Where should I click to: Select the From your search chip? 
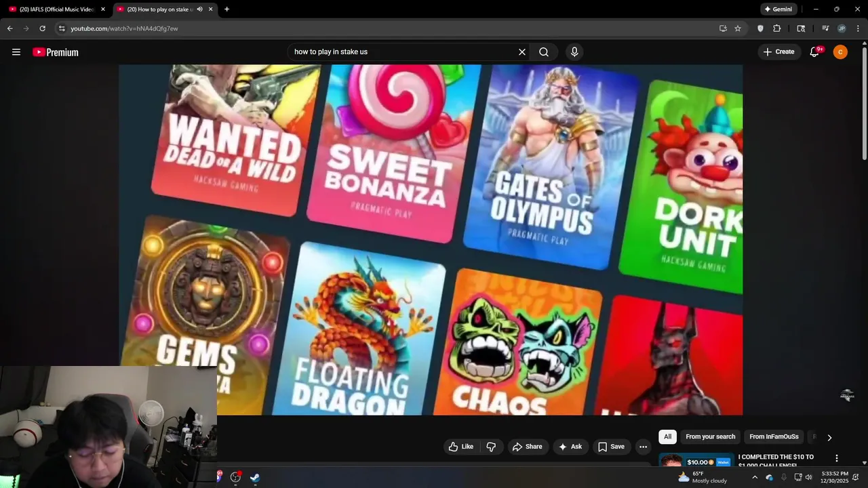(710, 436)
